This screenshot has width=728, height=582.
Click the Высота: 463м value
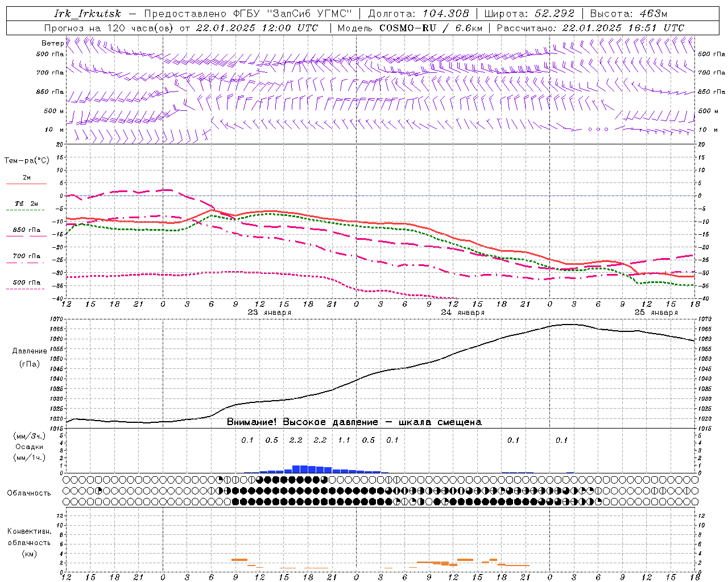pyautogui.click(x=628, y=14)
